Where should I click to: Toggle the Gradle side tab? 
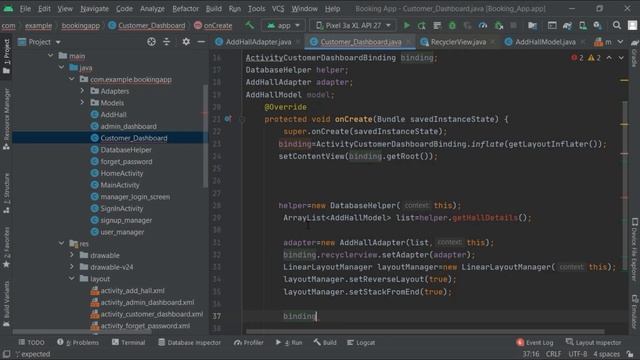(635, 53)
